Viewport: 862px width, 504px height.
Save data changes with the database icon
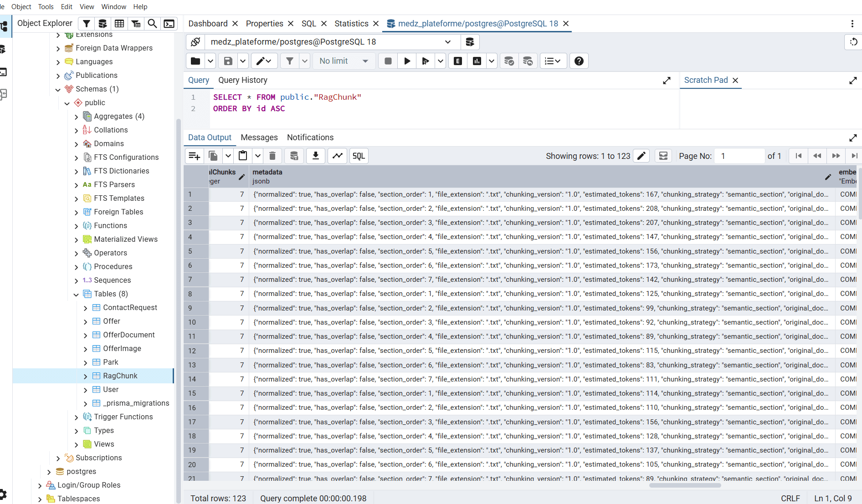(x=294, y=156)
